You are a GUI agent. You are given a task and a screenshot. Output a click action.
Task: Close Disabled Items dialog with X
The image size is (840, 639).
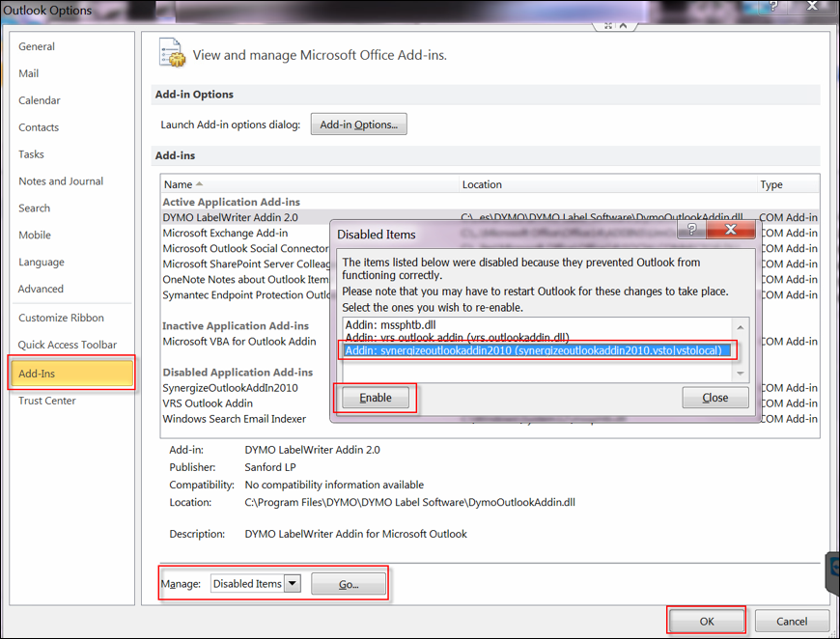tap(731, 230)
